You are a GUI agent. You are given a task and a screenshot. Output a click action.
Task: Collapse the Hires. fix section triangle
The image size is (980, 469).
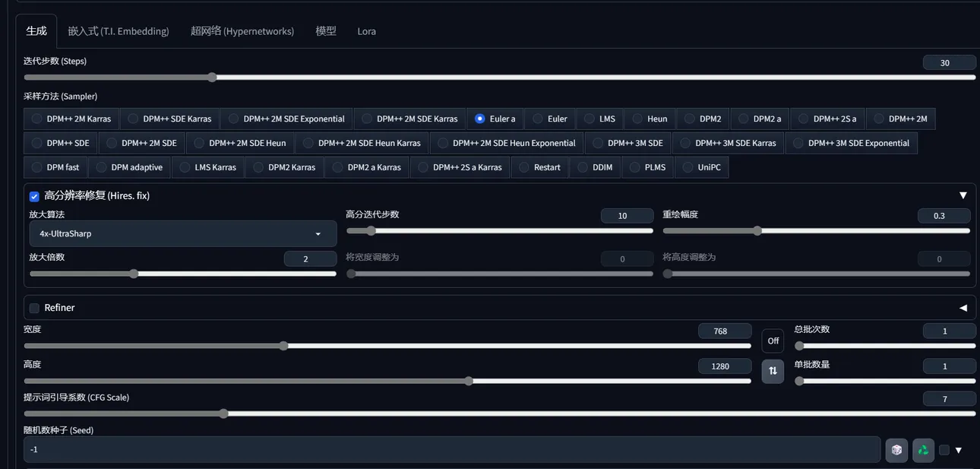pyautogui.click(x=963, y=195)
